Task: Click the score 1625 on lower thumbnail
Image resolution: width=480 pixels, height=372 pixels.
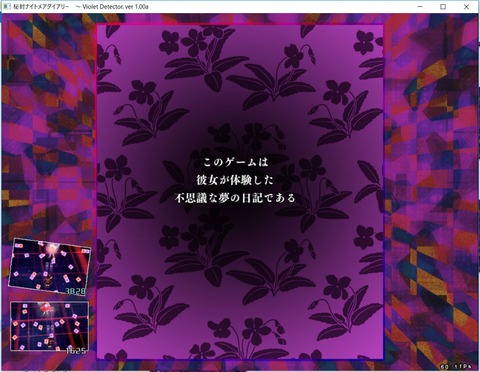Action: 76,350
